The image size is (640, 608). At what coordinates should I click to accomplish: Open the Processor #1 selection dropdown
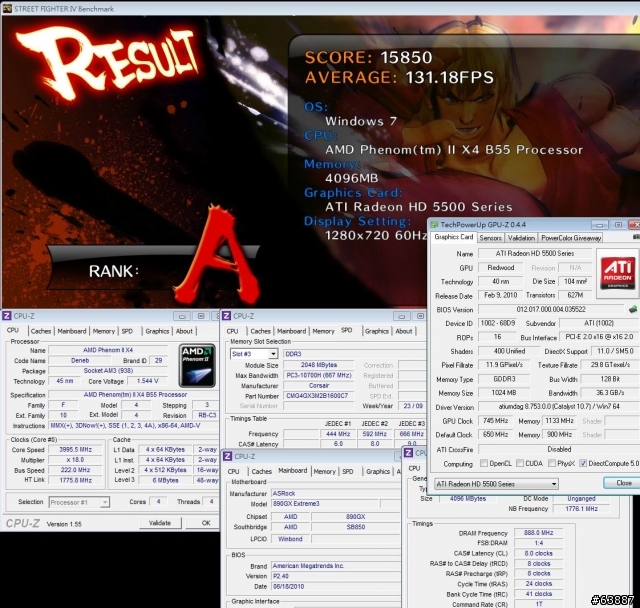coord(105,502)
